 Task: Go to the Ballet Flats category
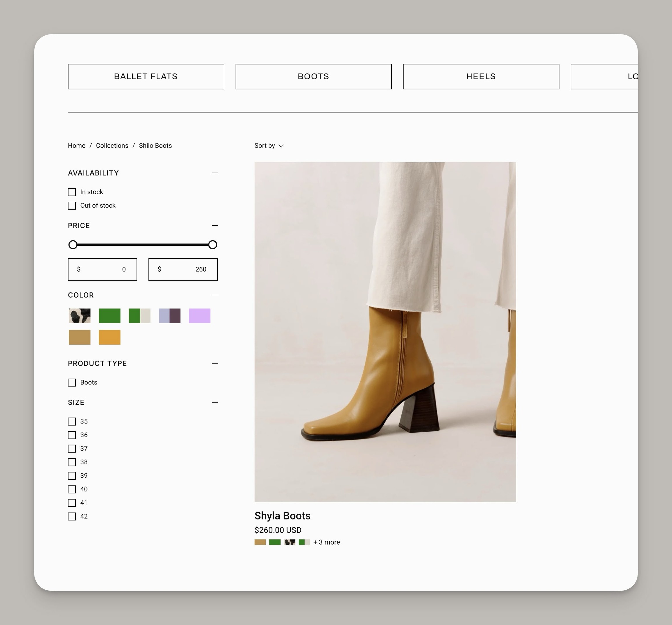click(146, 76)
